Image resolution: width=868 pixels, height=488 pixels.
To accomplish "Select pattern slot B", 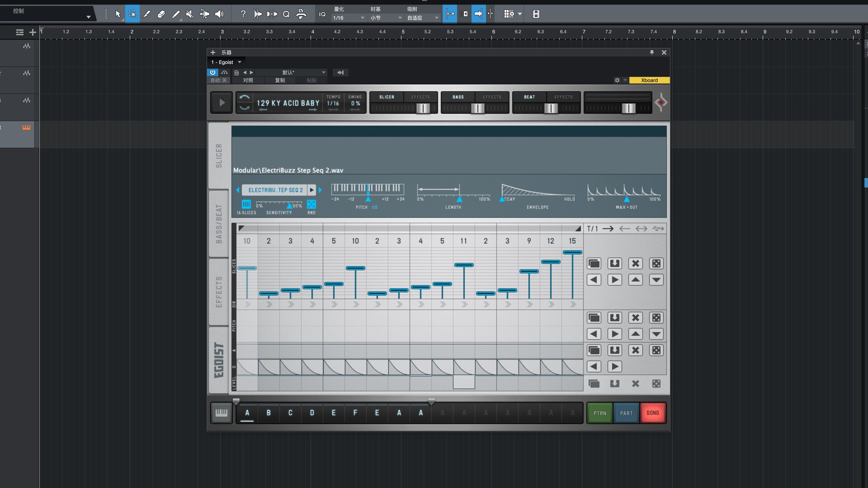I will click(269, 413).
